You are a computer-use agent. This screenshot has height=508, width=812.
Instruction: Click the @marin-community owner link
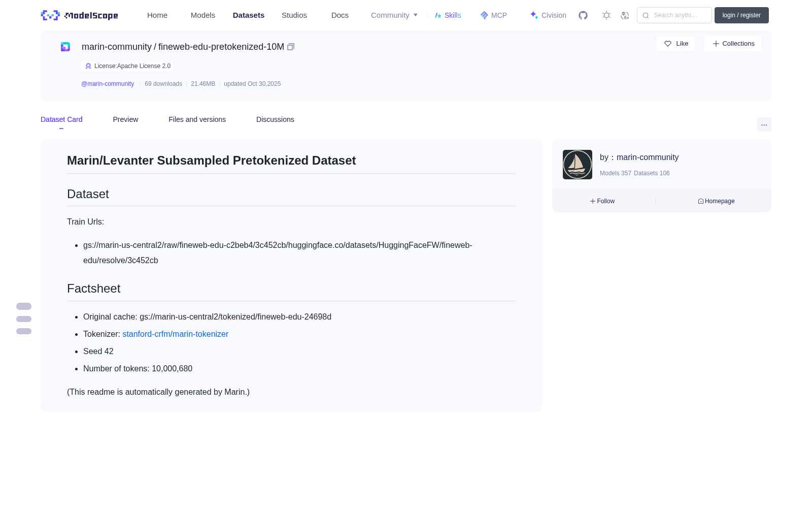tap(108, 84)
